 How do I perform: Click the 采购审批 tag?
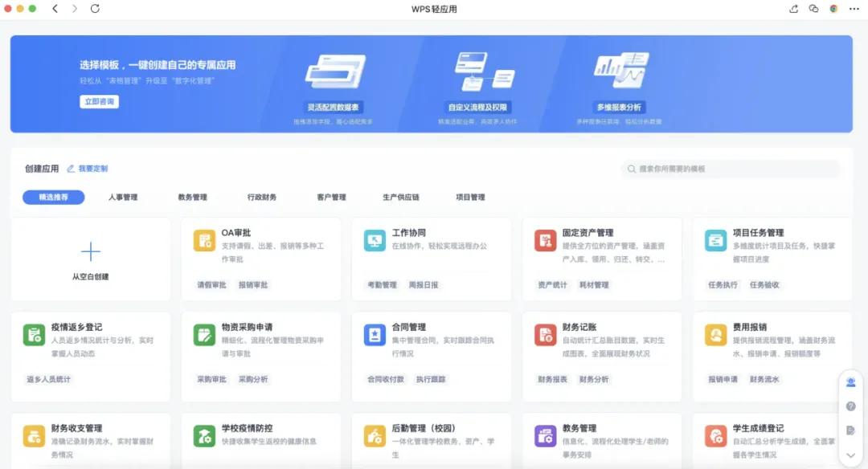pyautogui.click(x=211, y=379)
